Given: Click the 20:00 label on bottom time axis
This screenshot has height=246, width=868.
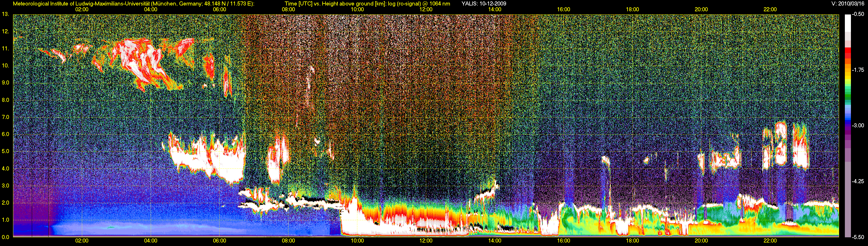Looking at the screenshot, I should point(701,241).
